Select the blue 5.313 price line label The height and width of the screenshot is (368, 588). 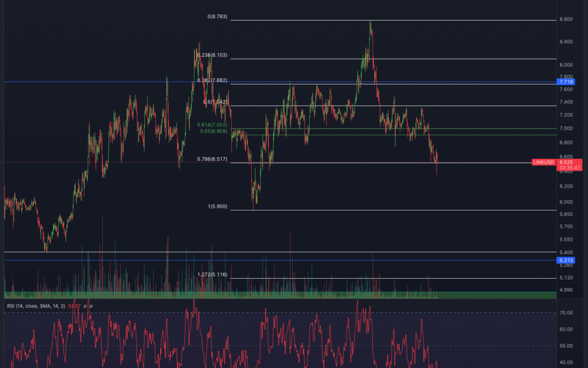point(566,260)
